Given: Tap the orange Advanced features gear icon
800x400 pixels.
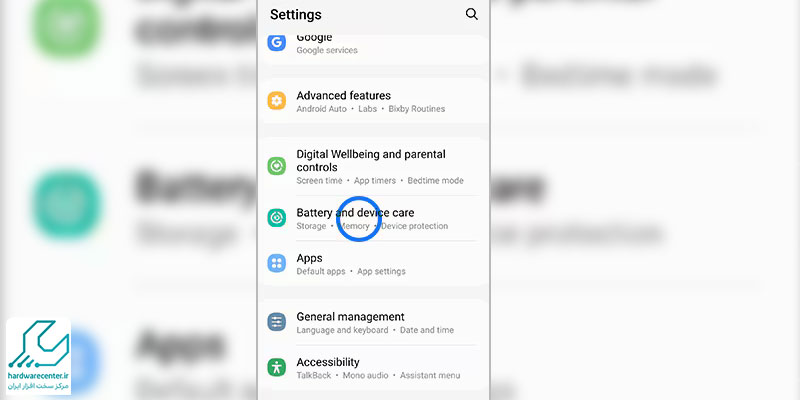Looking at the screenshot, I should (277, 101).
